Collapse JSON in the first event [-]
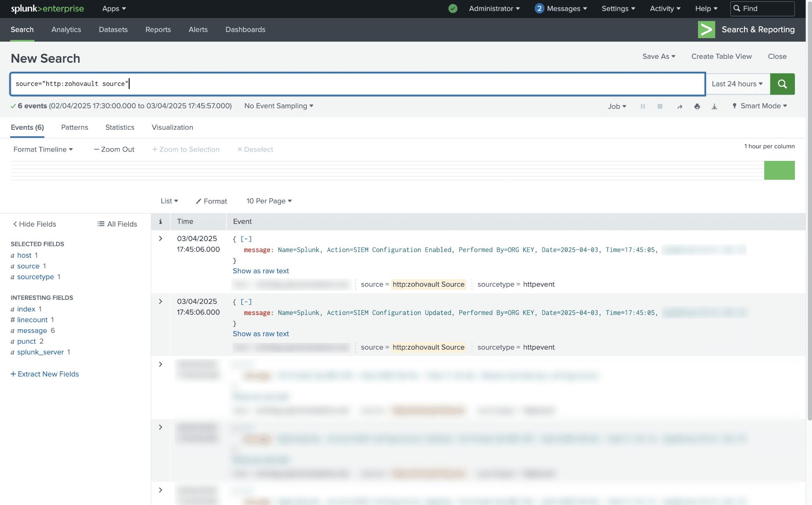 [x=246, y=239]
